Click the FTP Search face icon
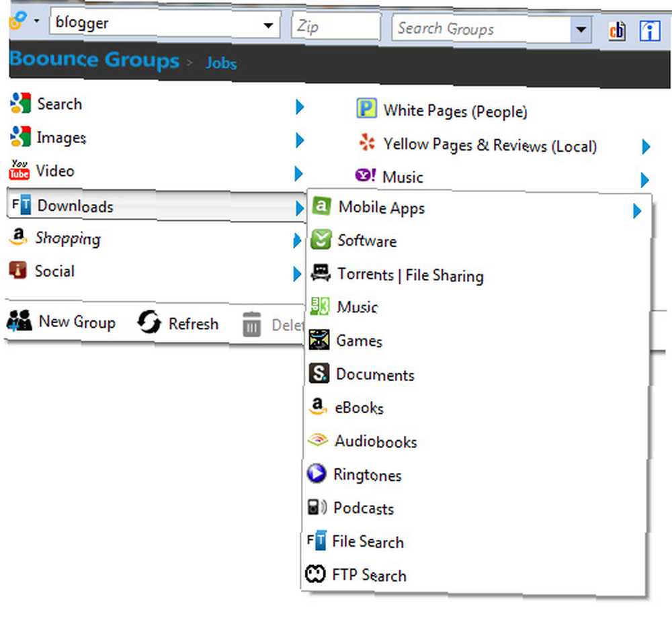Viewport: 672px width, 620px height. pyautogui.click(x=315, y=574)
